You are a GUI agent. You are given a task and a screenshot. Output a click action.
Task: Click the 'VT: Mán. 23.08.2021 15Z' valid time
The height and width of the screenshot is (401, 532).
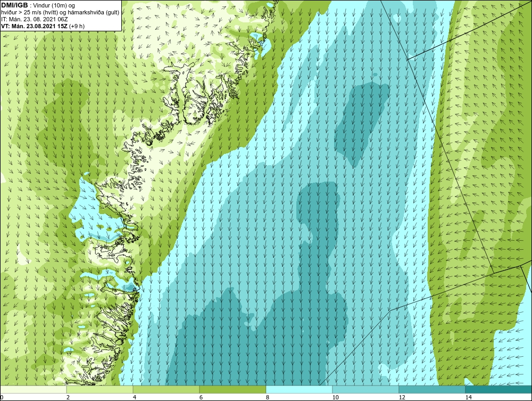34,26
